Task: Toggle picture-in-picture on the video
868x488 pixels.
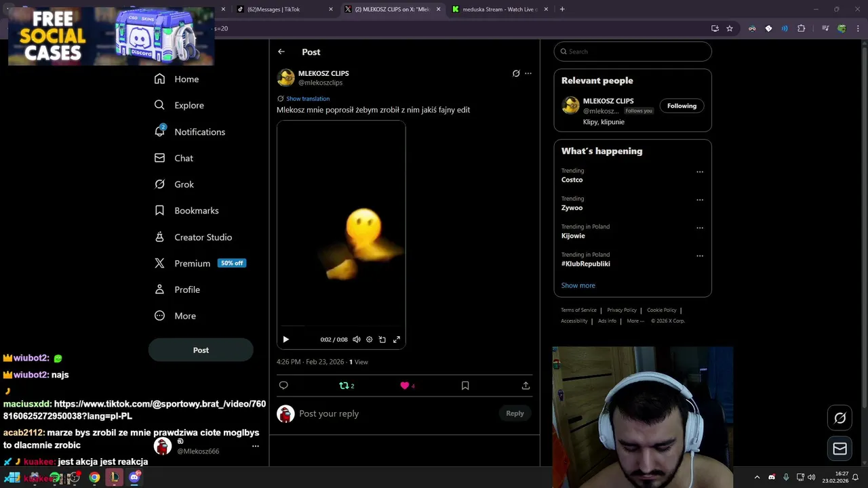Action: [382, 340]
